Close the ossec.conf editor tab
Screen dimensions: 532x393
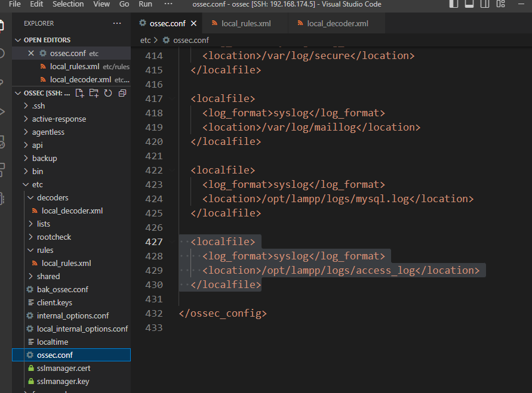click(x=193, y=23)
